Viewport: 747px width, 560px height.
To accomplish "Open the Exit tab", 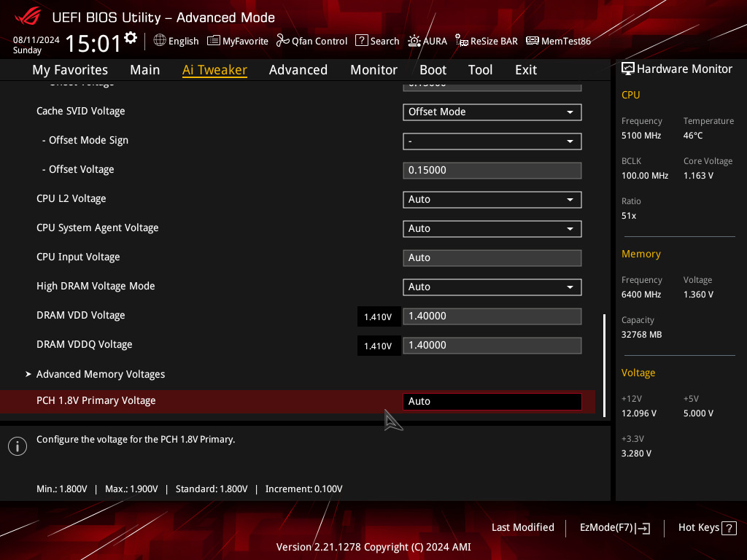I will [526, 70].
